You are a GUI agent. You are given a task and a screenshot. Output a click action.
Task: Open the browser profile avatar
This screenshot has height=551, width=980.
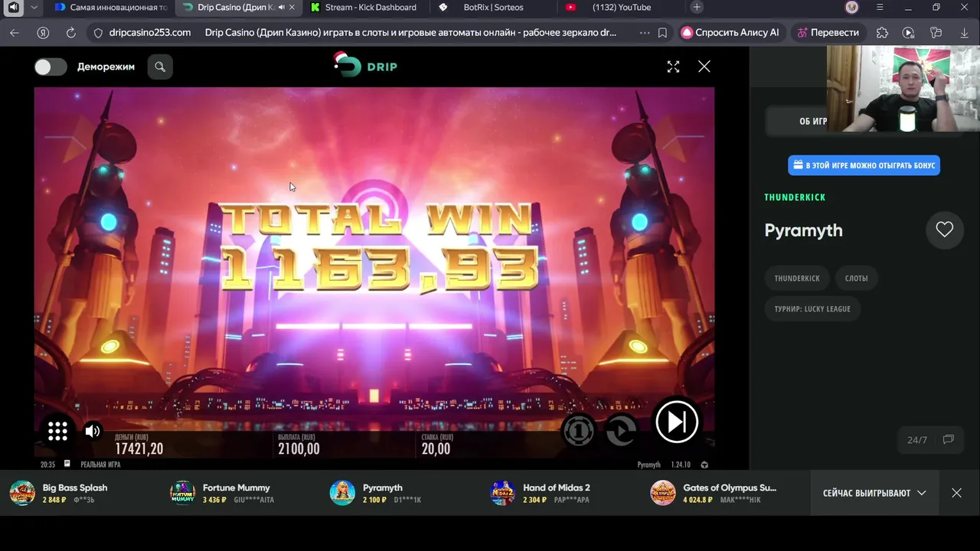852,8
